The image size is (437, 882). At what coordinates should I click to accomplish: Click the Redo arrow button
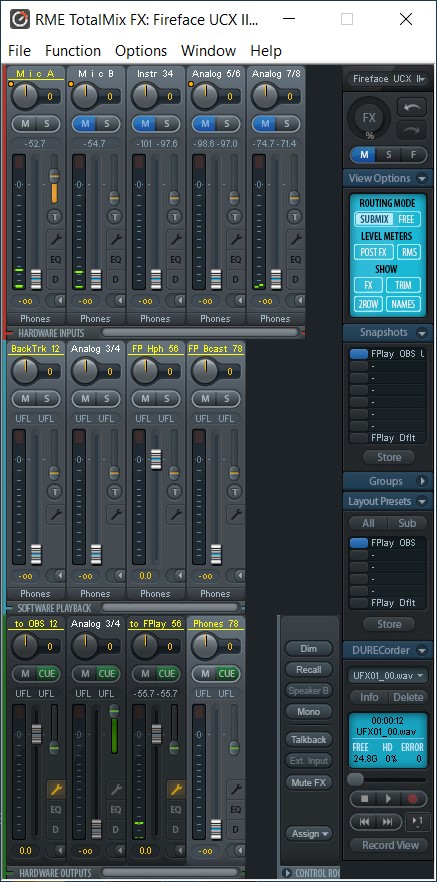pyautogui.click(x=412, y=130)
